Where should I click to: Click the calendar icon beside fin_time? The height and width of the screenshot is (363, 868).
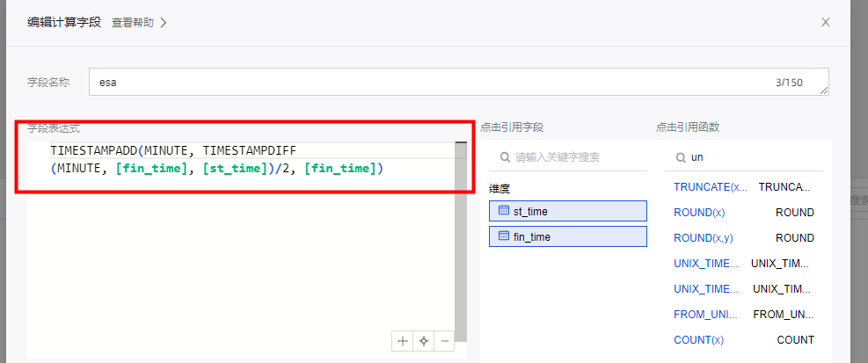pos(503,236)
